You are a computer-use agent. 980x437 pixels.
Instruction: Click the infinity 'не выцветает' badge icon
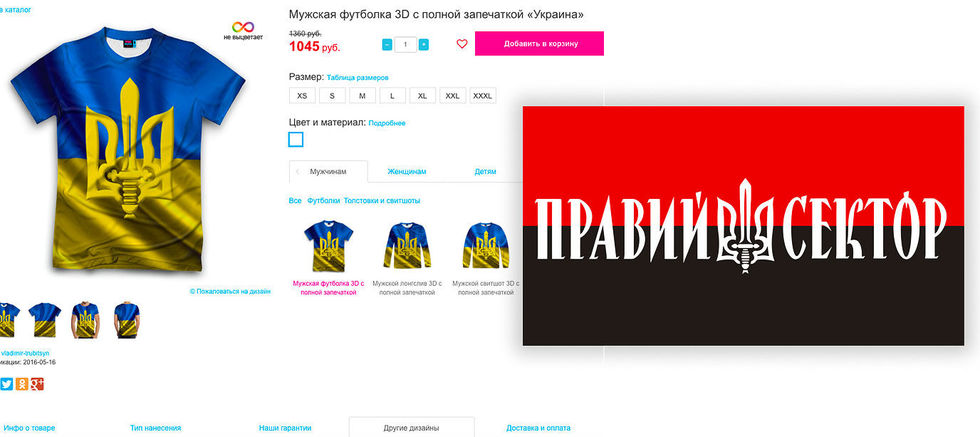pos(243,28)
